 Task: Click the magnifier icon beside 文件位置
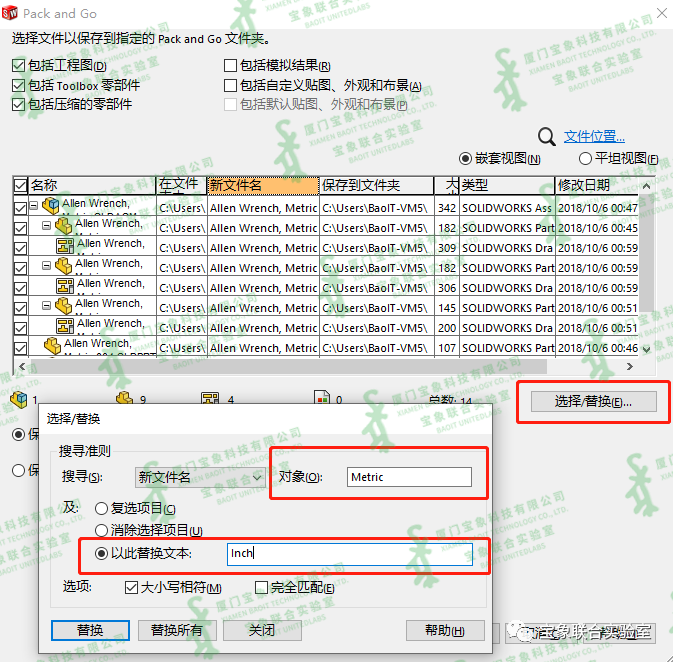(x=546, y=137)
